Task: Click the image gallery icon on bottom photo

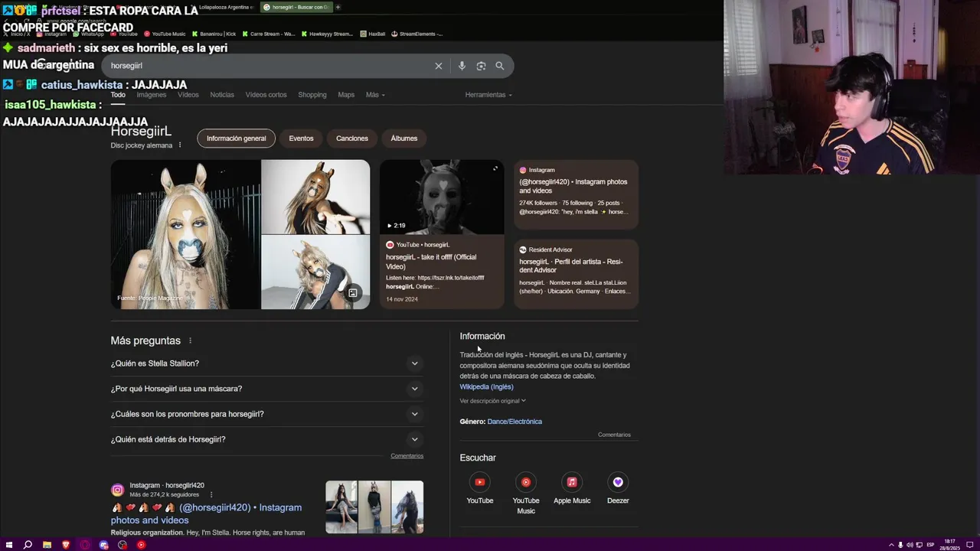Action: (353, 293)
